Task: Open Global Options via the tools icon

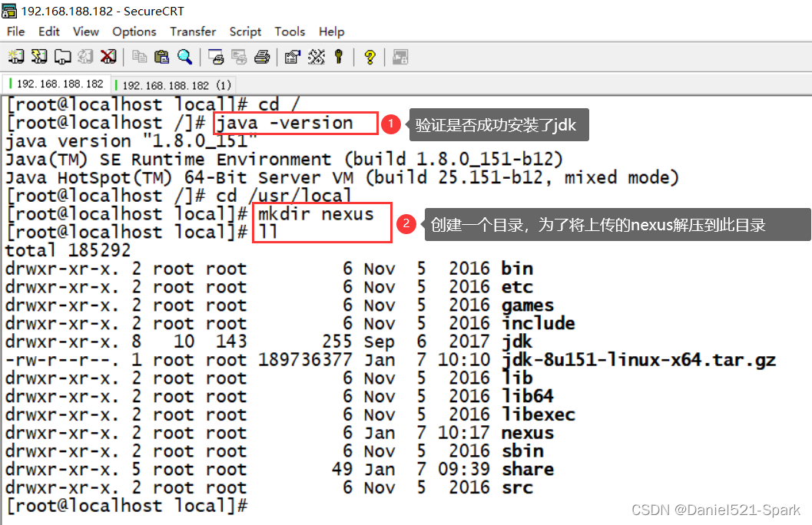Action: click(316, 57)
